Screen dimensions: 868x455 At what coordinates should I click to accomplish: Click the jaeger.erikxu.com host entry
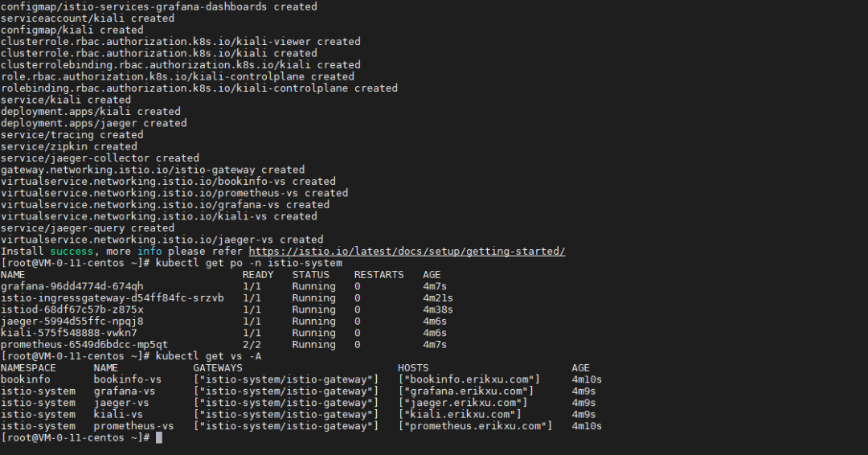coord(463,403)
